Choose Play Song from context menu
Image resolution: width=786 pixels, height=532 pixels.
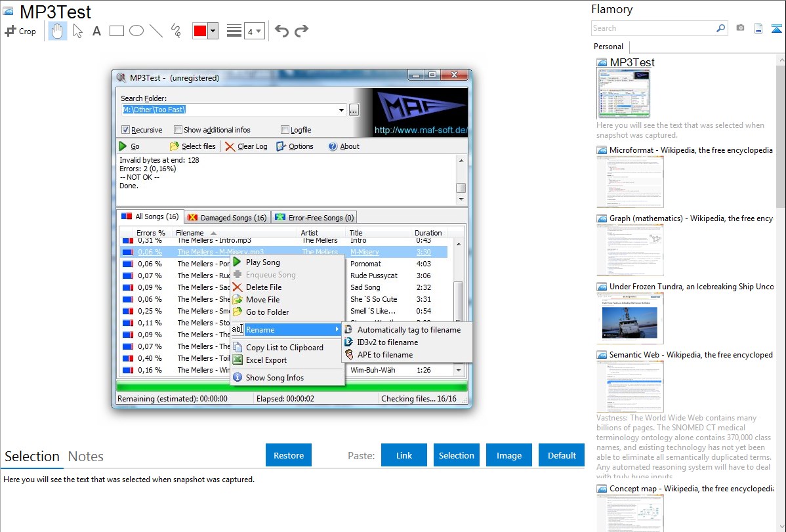[288, 262]
